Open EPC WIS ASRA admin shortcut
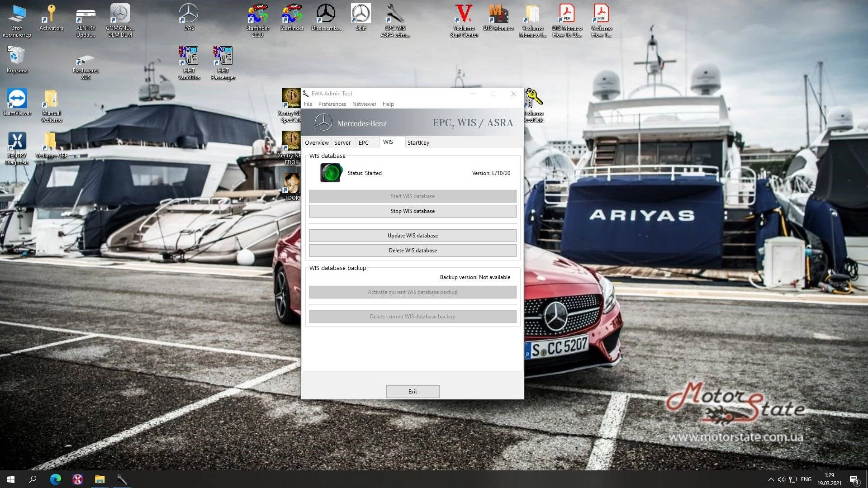 tap(395, 20)
